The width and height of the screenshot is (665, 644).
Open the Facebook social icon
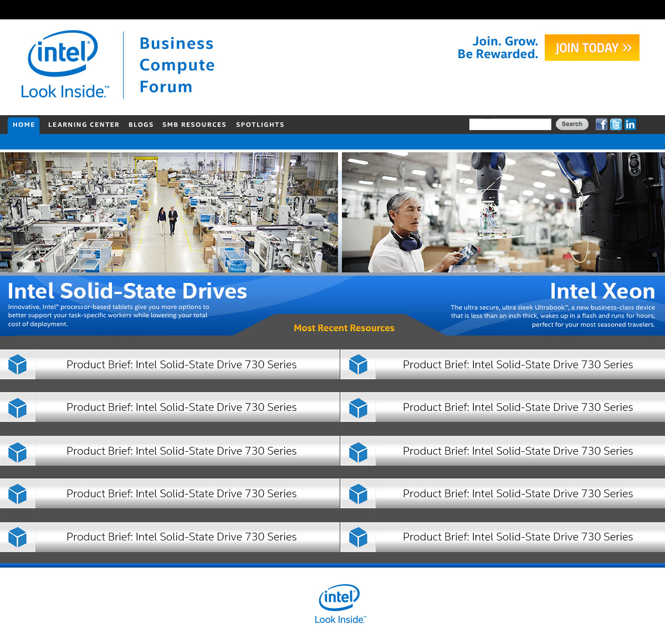(x=601, y=124)
